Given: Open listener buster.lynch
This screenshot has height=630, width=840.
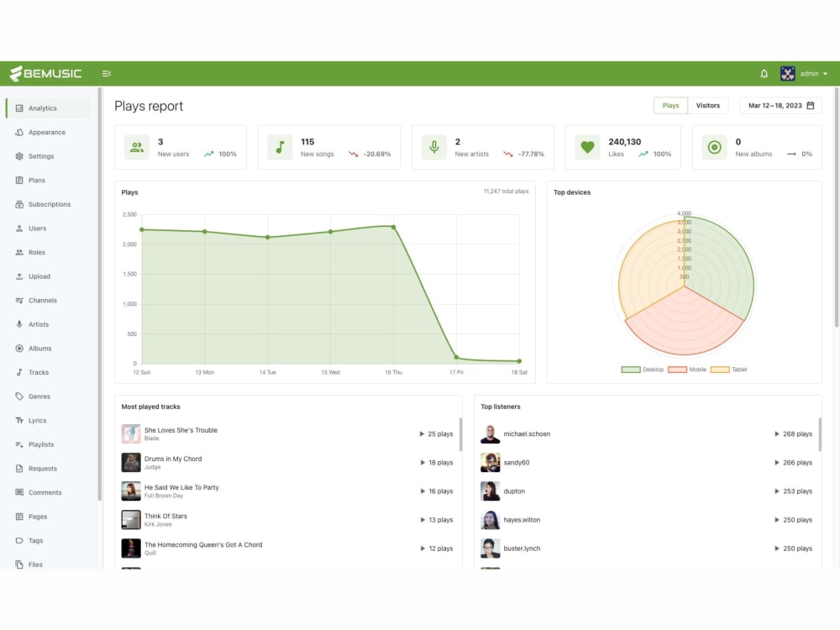Looking at the screenshot, I should click(522, 549).
